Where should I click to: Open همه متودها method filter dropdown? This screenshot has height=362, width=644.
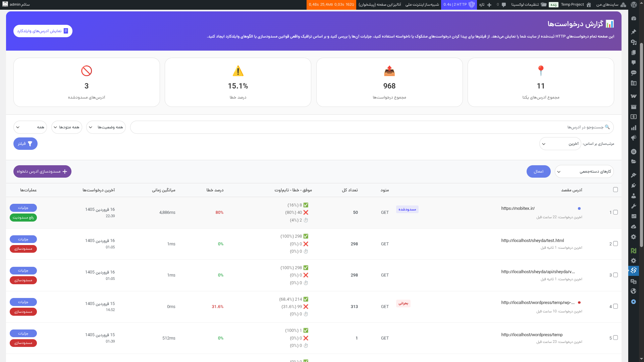tap(67, 127)
